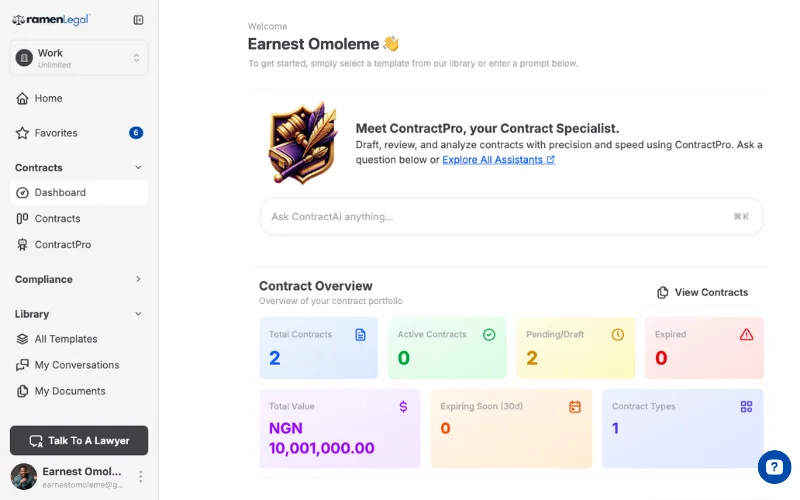Expand the Compliance section
This screenshot has height=500, width=800.
coord(138,280)
